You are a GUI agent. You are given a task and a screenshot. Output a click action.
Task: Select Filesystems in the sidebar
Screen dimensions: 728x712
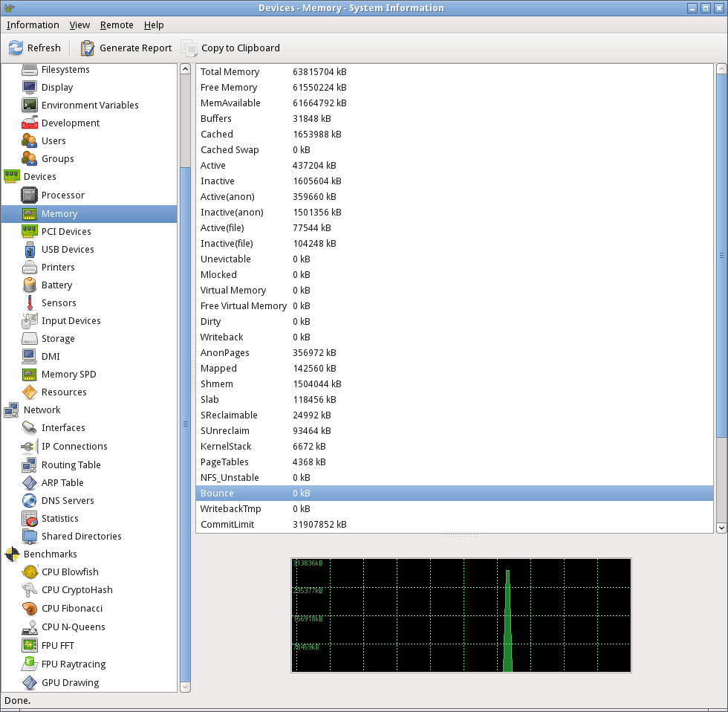pos(65,70)
